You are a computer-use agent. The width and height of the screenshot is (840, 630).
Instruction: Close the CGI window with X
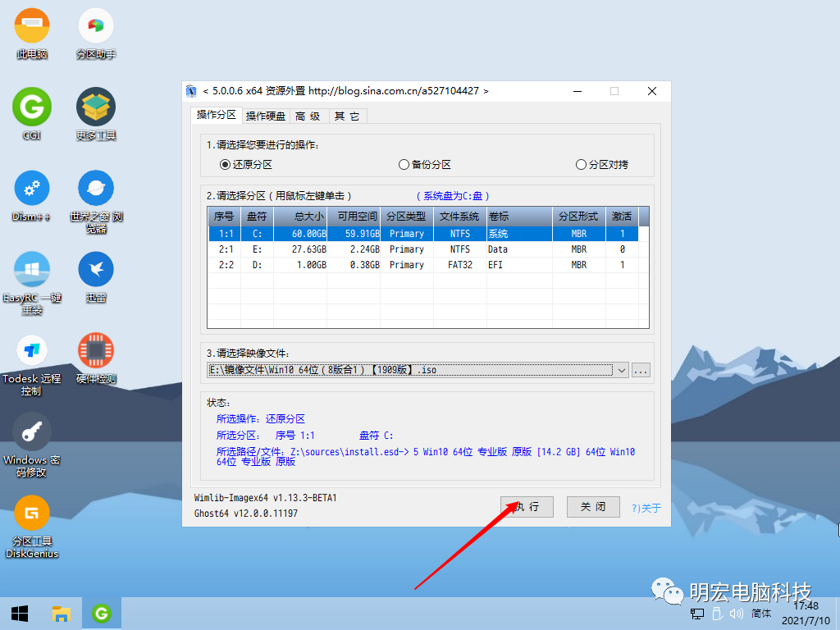pos(652,91)
